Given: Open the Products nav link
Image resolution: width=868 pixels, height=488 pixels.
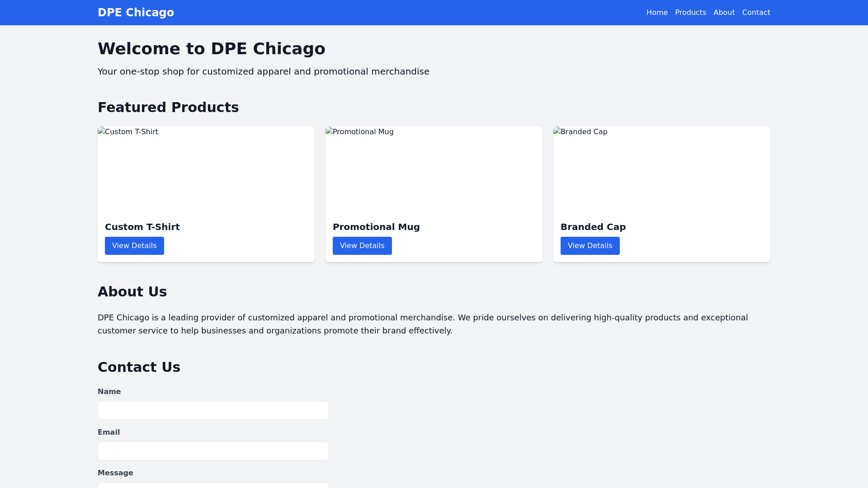Looking at the screenshot, I should (690, 13).
